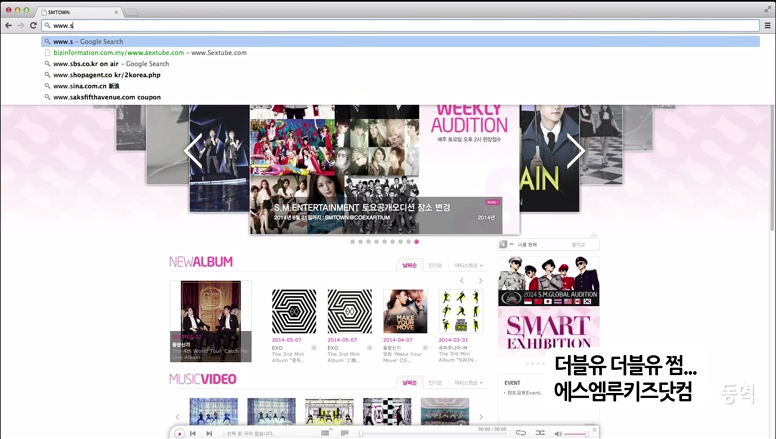Mute using the player speaker icon

pyautogui.click(x=558, y=434)
